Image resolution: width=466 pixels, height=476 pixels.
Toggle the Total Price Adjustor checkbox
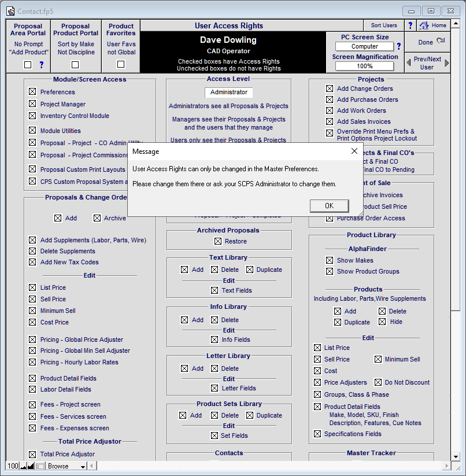(x=32, y=454)
